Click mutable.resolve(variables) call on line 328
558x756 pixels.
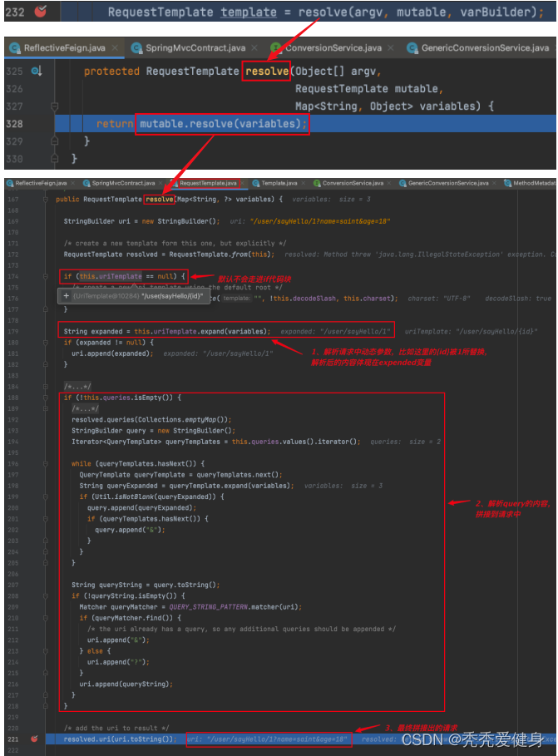[223, 124]
